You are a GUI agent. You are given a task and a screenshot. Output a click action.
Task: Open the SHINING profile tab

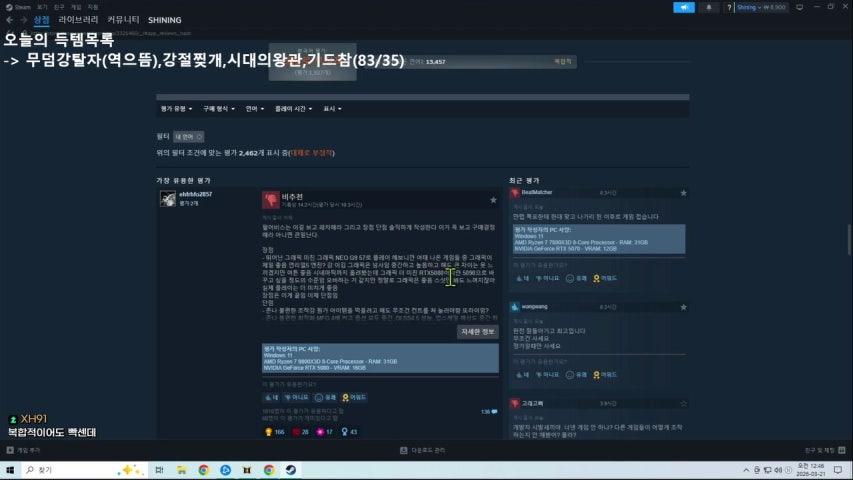click(x=165, y=20)
